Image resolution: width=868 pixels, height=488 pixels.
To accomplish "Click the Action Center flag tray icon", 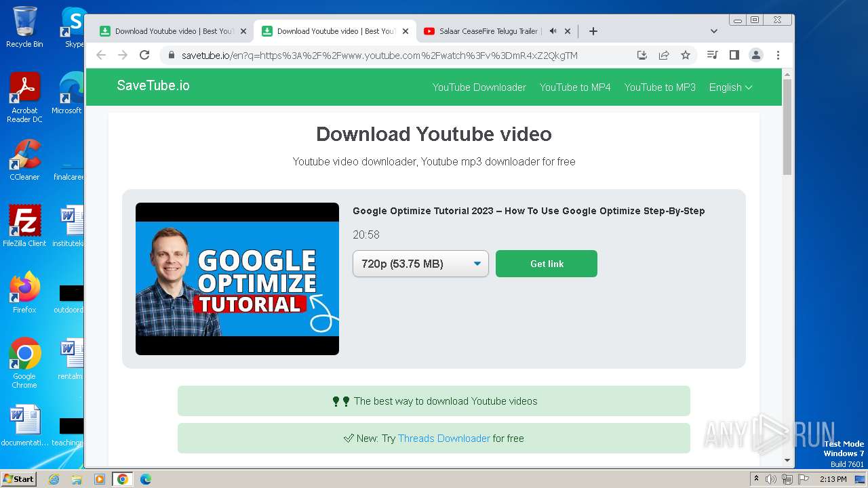I will pyautogui.click(x=804, y=479).
